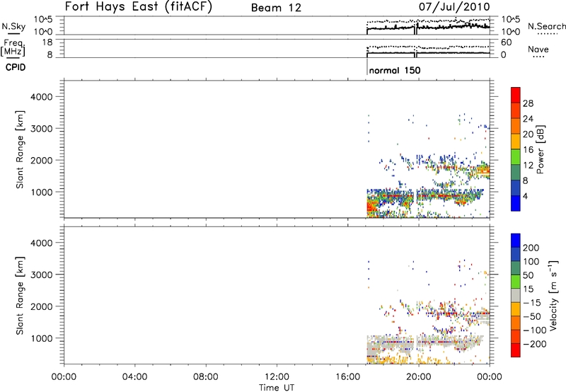The height and width of the screenshot is (392, 566).
Task: Click the '28' tick on the Power colorbar
Action: coord(528,103)
